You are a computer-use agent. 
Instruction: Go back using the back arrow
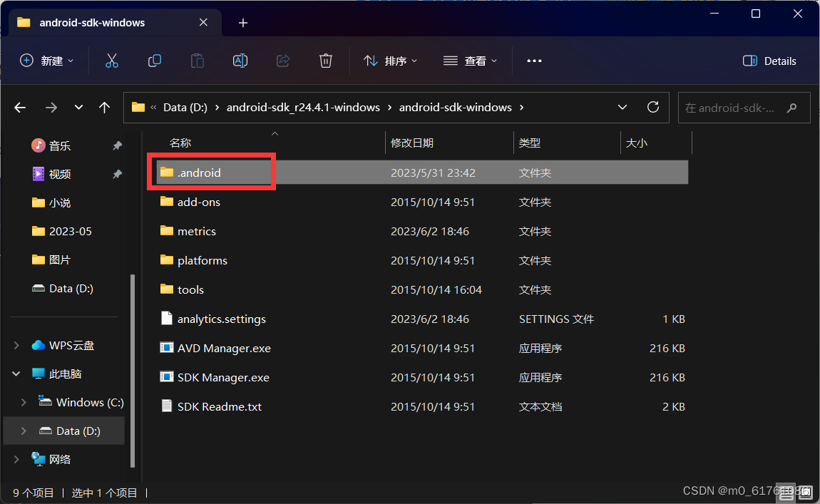point(20,107)
